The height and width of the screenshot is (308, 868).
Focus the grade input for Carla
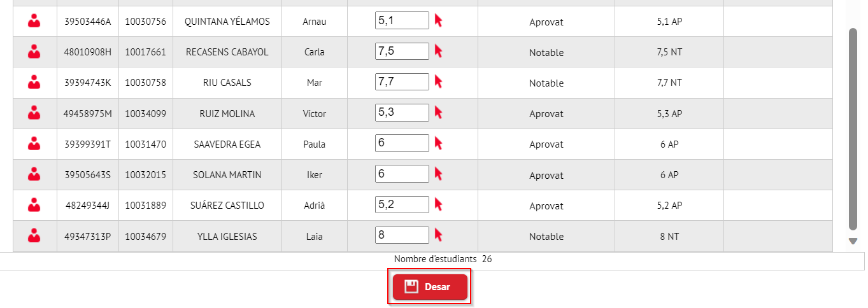pos(402,51)
